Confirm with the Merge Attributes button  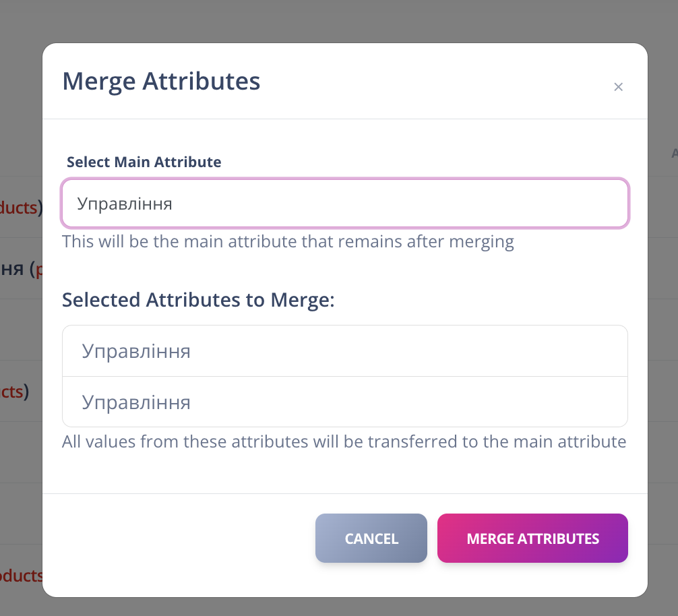tap(532, 538)
